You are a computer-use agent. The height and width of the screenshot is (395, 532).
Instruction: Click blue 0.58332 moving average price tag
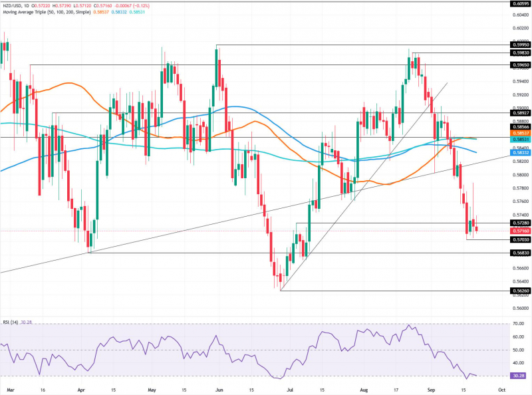click(520, 153)
